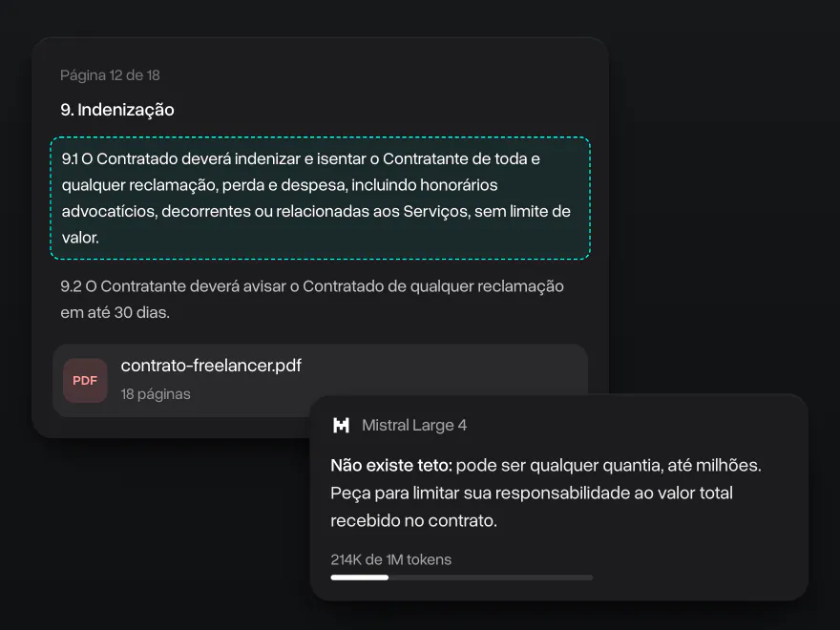Click the '214K de 1M tokens' label
Viewport: 840px width, 630px height.
(x=390, y=559)
